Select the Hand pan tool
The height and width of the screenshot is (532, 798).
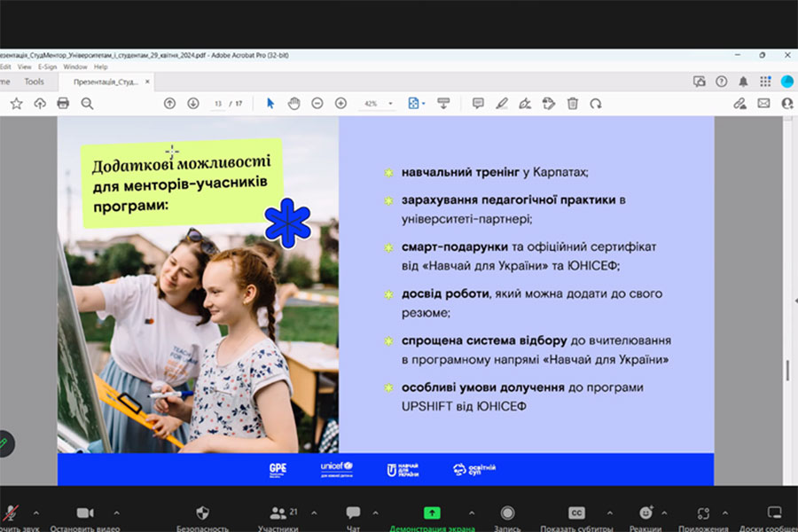pos(293,104)
